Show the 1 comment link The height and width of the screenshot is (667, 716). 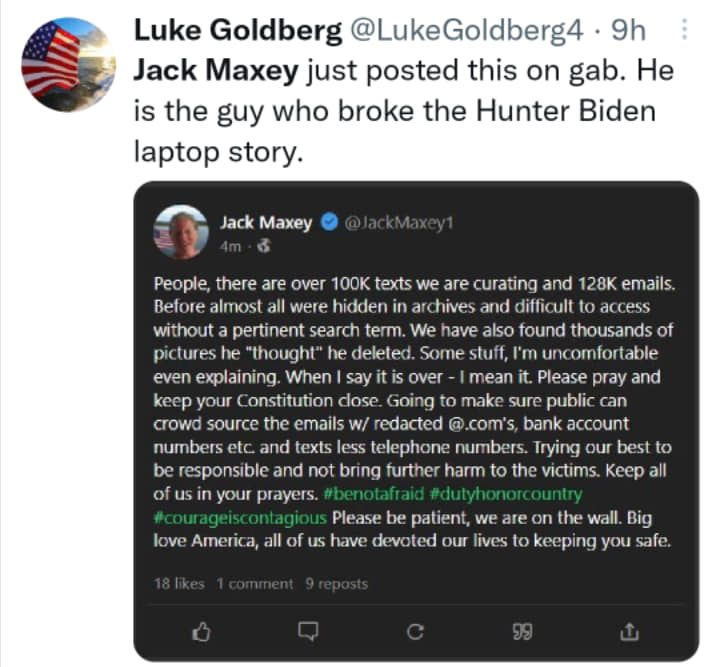tap(255, 583)
